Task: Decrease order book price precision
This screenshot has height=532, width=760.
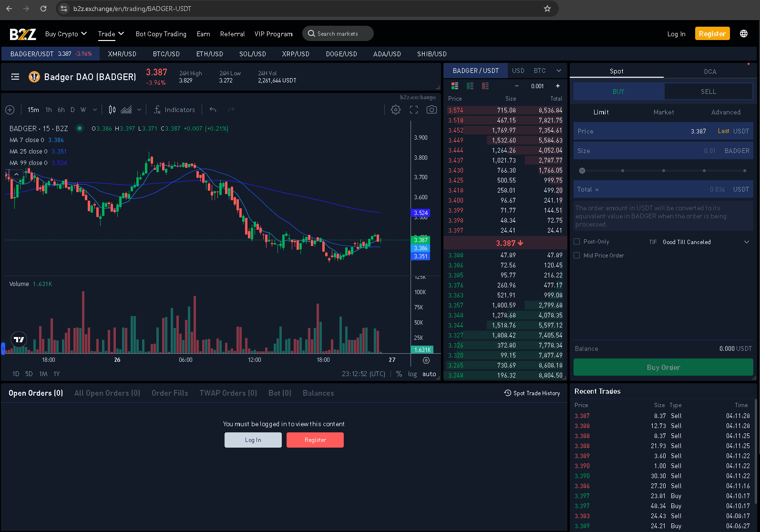Action: [x=517, y=86]
